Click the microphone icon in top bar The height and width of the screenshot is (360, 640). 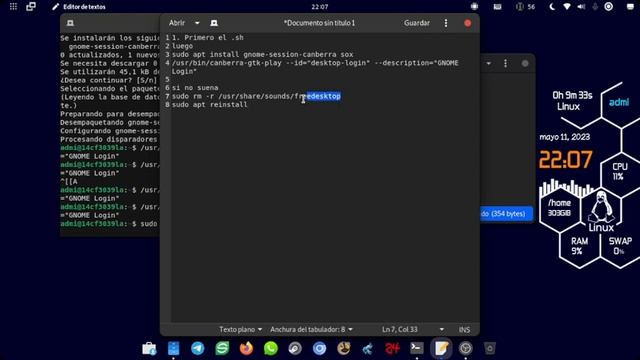[x=595, y=7]
